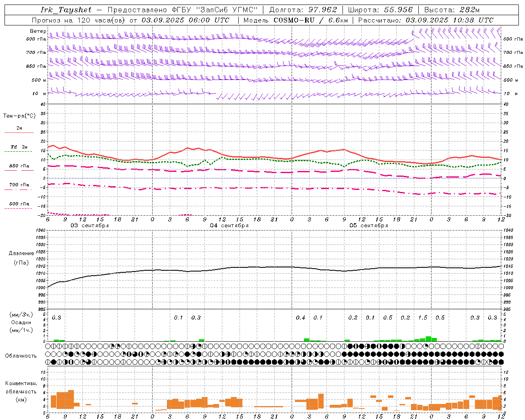The width and height of the screenshot is (525, 420).
Task: Click the Td 2м dew point legend entry
Action: tap(19, 147)
